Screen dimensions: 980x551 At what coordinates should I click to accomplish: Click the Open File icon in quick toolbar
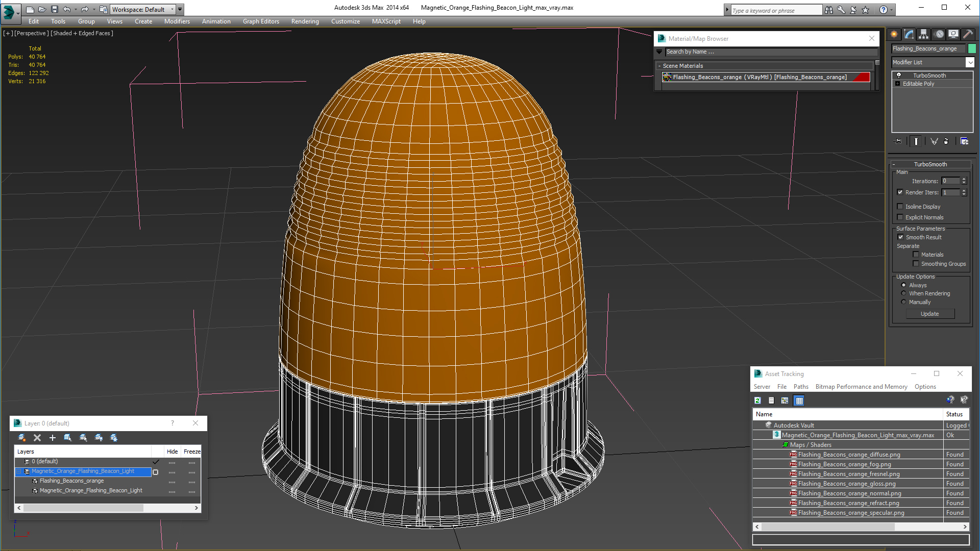[x=42, y=9]
